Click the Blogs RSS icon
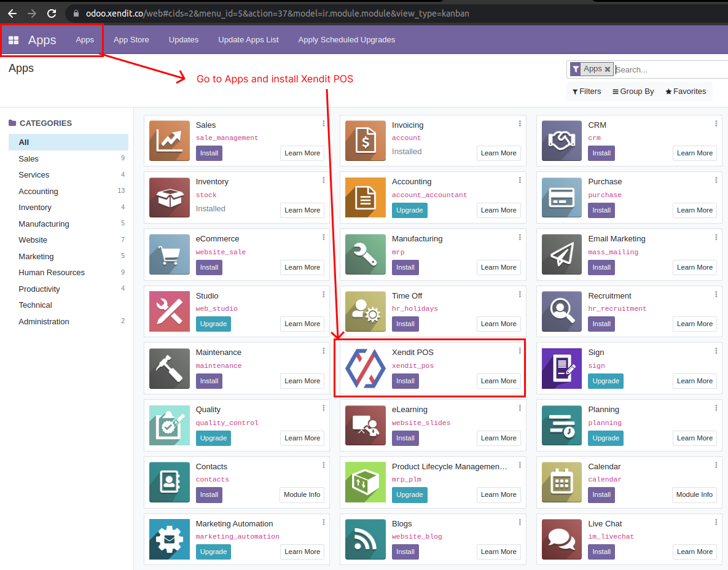Image resolution: width=728 pixels, height=570 pixels. pos(366,539)
